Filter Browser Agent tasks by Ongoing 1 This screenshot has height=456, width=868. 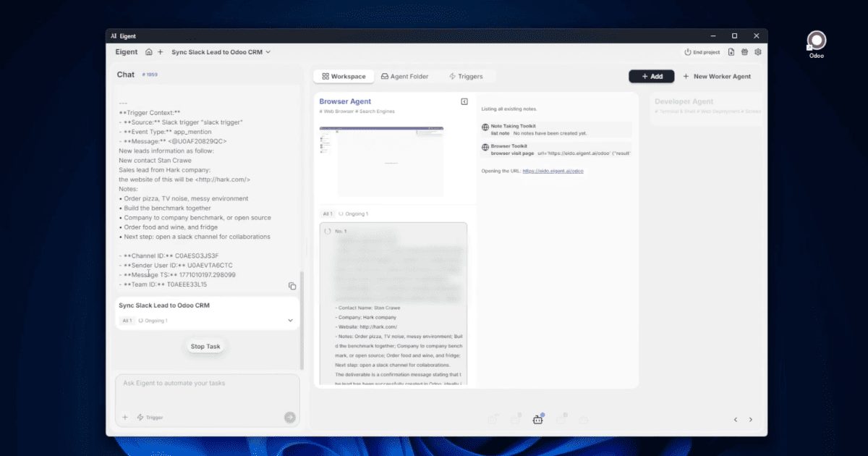353,214
